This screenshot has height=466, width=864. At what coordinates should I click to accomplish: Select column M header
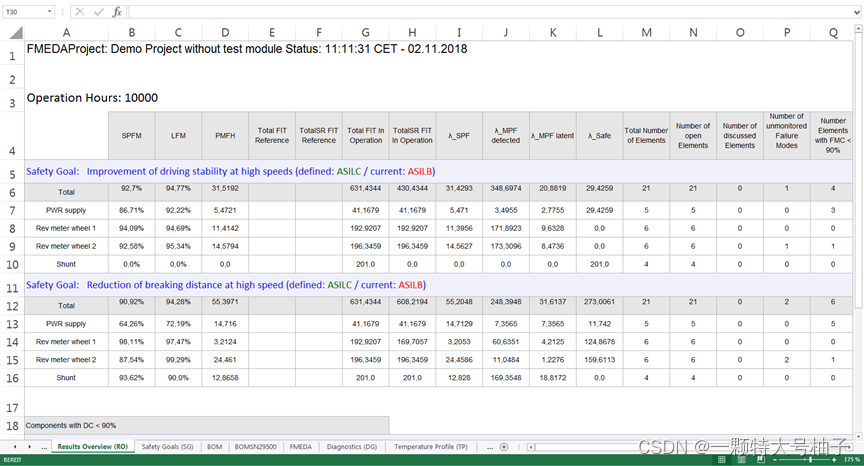point(646,32)
